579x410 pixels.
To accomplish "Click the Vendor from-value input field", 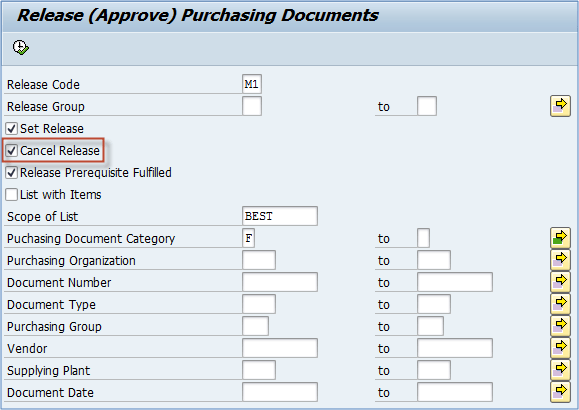I will point(280,348).
